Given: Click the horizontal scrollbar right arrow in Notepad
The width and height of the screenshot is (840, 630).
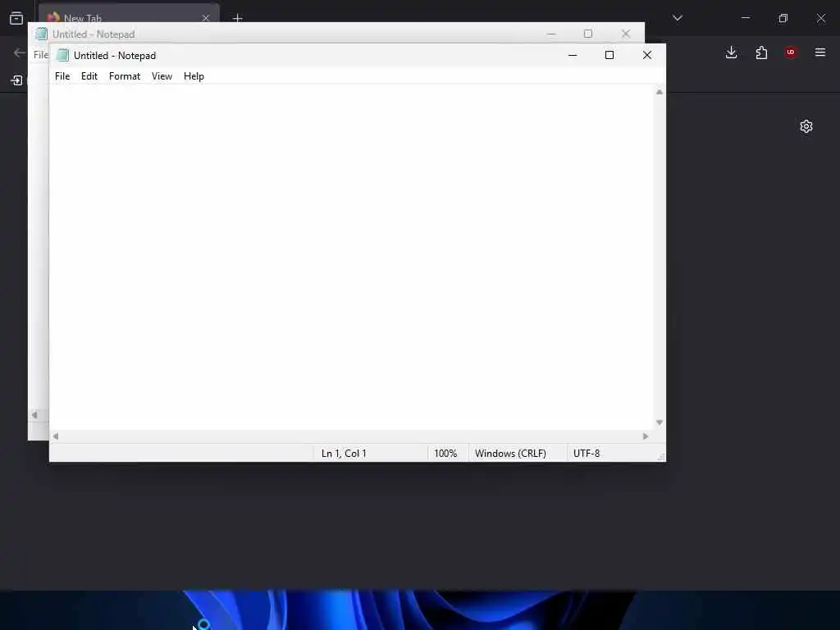Looking at the screenshot, I should pyautogui.click(x=646, y=436).
